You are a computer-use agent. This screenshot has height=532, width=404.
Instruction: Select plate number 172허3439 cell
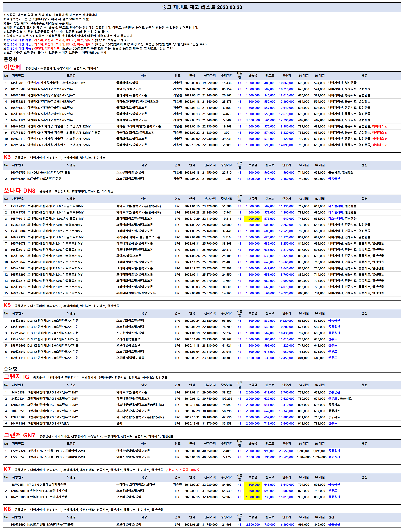18,132
